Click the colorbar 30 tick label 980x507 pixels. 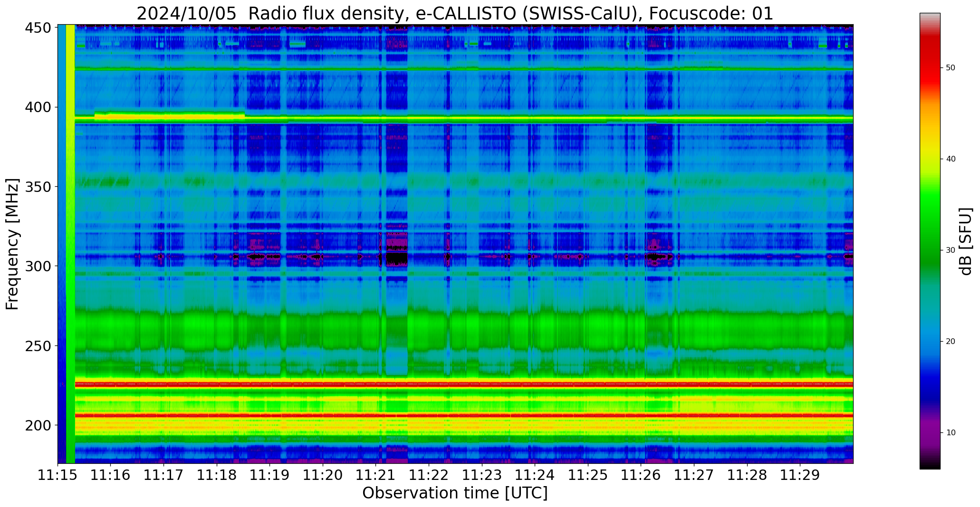point(951,250)
